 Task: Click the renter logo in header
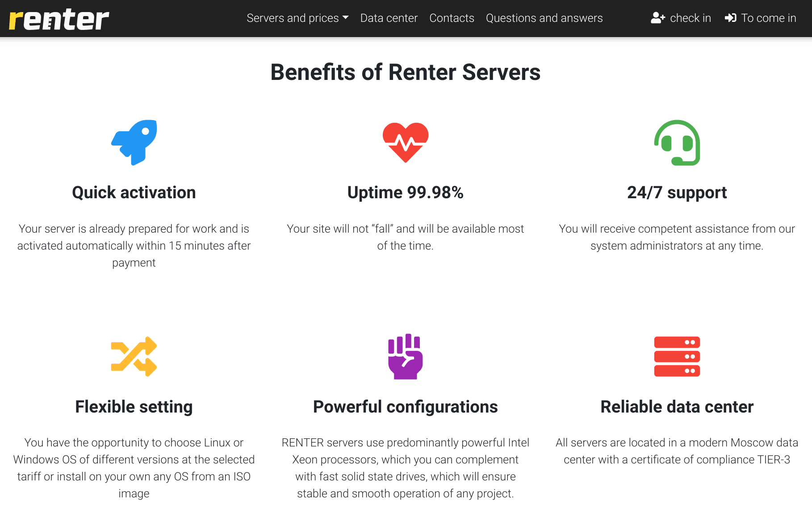coord(59,19)
